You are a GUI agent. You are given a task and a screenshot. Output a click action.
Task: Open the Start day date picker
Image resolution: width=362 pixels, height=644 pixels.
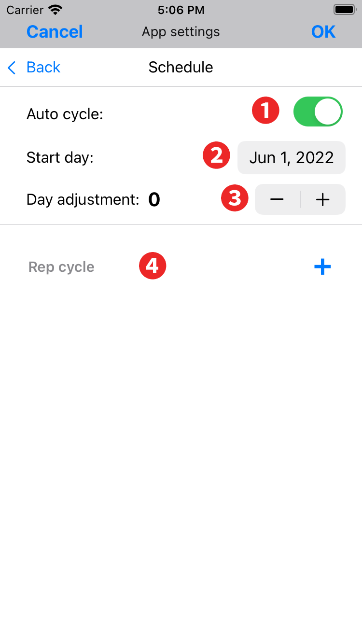tap(291, 158)
